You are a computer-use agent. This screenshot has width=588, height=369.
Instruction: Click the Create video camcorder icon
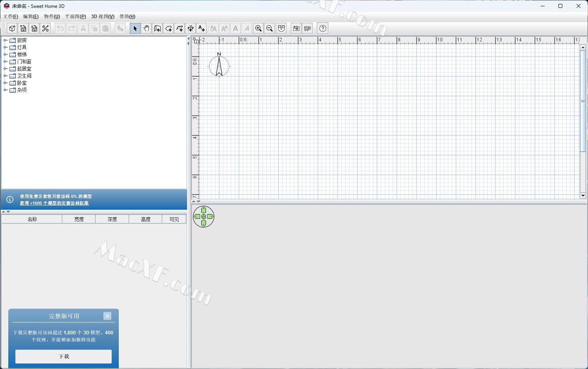307,28
